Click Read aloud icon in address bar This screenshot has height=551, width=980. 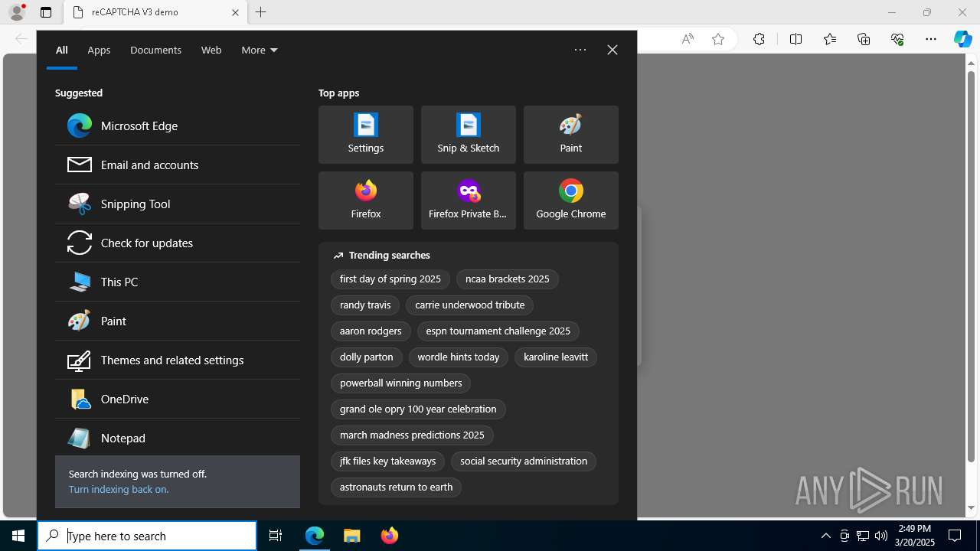pyautogui.click(x=688, y=39)
